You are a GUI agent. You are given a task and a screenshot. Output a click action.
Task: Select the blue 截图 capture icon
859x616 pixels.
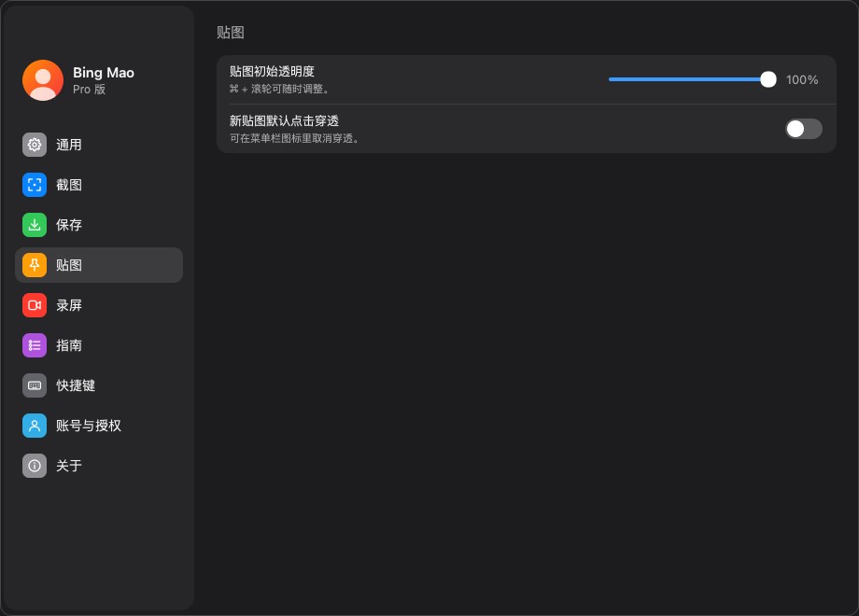point(35,185)
